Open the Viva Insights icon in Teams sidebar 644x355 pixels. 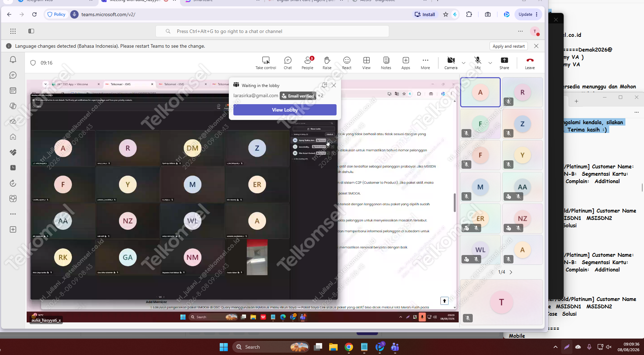click(13, 152)
